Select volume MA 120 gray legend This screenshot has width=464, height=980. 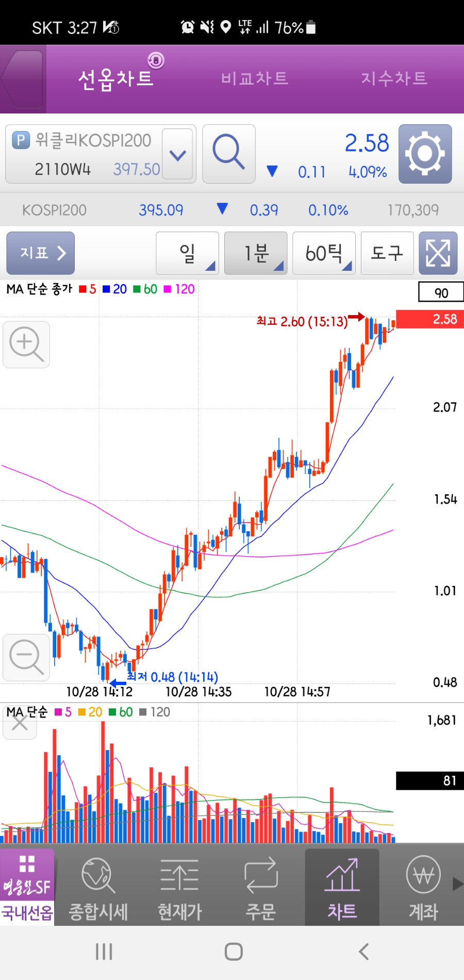coord(155,712)
